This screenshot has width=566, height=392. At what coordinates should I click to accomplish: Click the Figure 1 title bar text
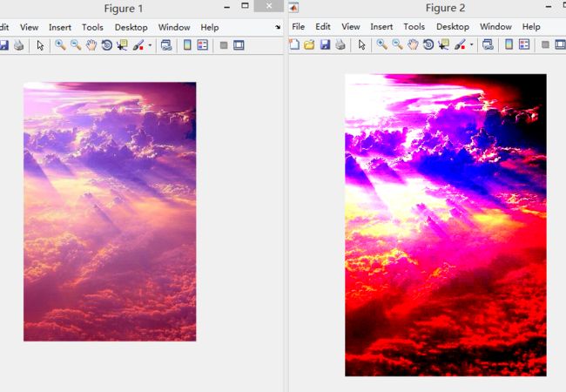click(124, 9)
